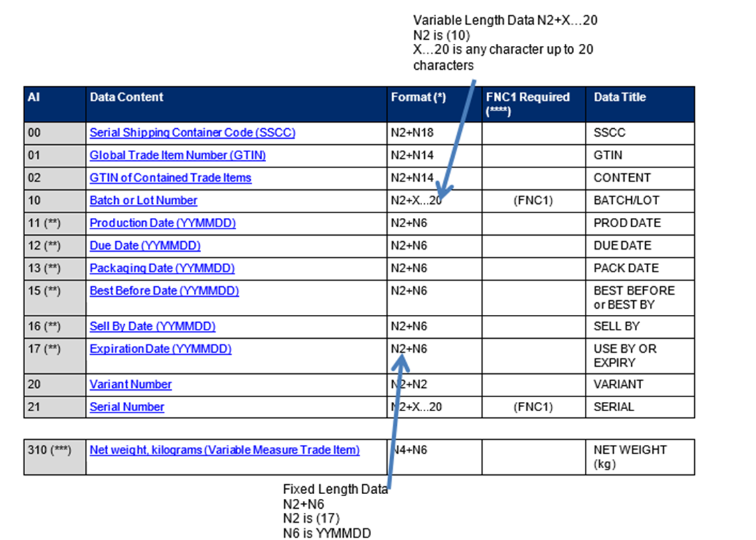
Task: Click FNC1 cell in Serial row
Action: click(534, 407)
